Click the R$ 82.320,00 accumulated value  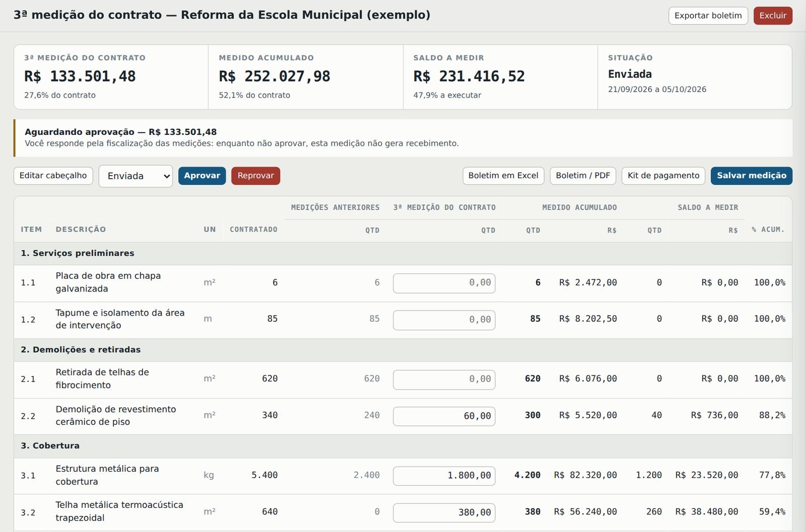click(x=585, y=475)
